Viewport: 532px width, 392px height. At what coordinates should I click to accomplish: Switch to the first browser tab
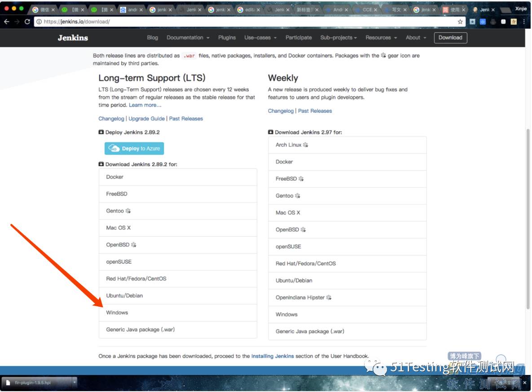44,9
